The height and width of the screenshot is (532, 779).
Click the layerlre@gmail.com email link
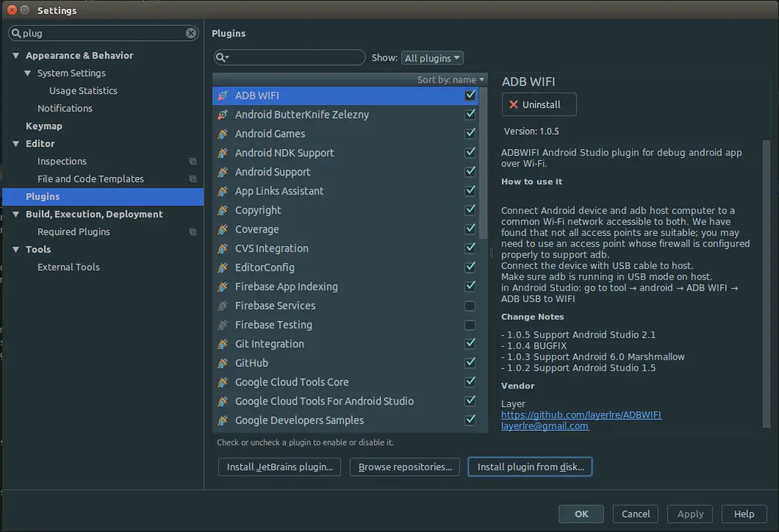click(x=545, y=426)
